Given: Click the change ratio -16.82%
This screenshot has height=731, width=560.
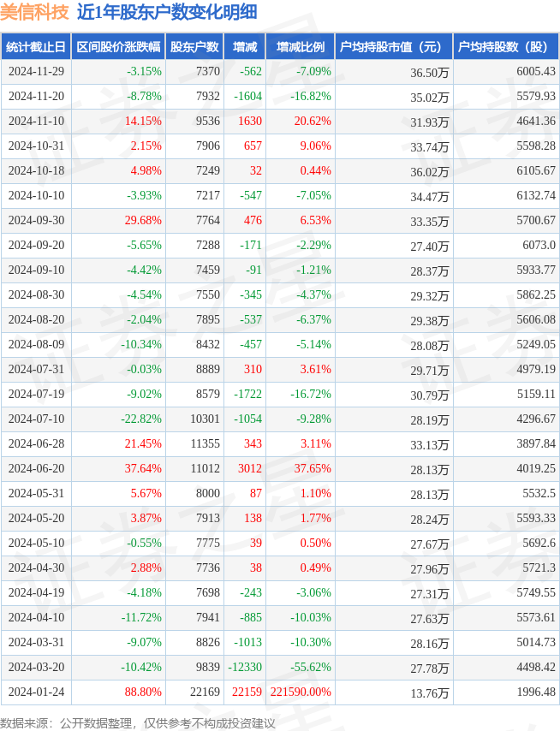Looking at the screenshot, I should pos(311,96).
